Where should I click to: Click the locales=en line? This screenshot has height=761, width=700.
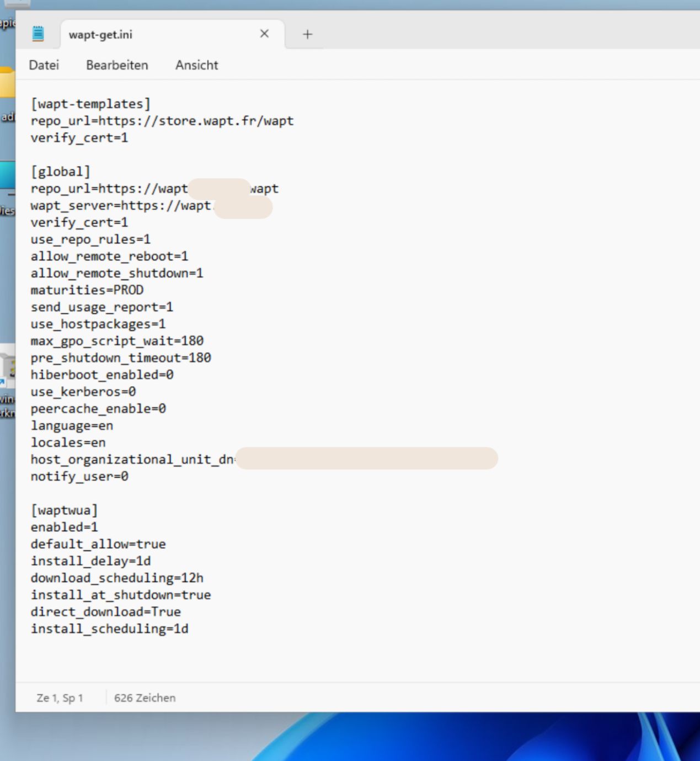tap(68, 443)
